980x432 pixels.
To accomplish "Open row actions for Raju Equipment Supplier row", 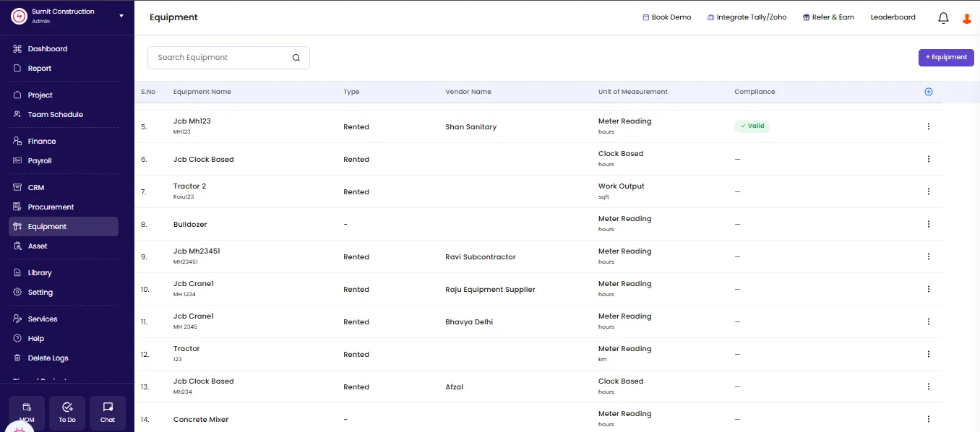I will pos(929,289).
